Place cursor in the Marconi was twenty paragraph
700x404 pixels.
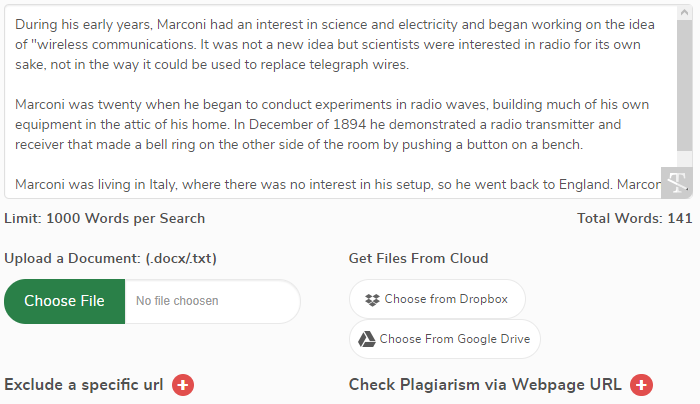332,124
